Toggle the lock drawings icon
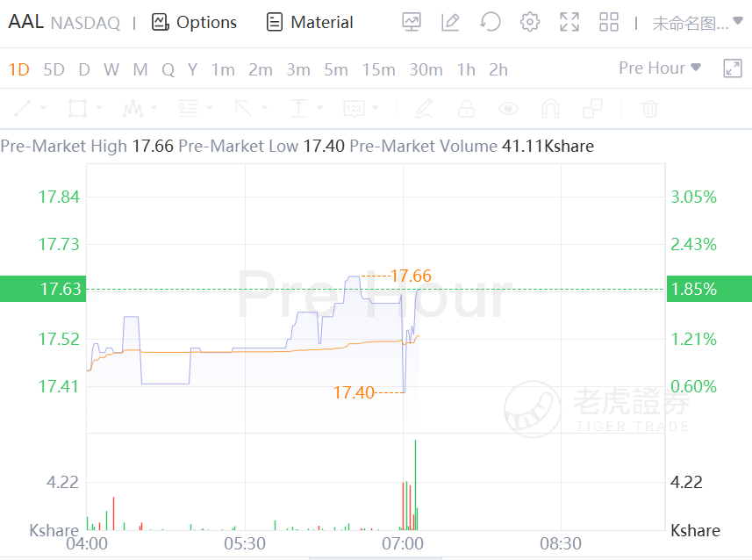The height and width of the screenshot is (560, 752). 466,109
